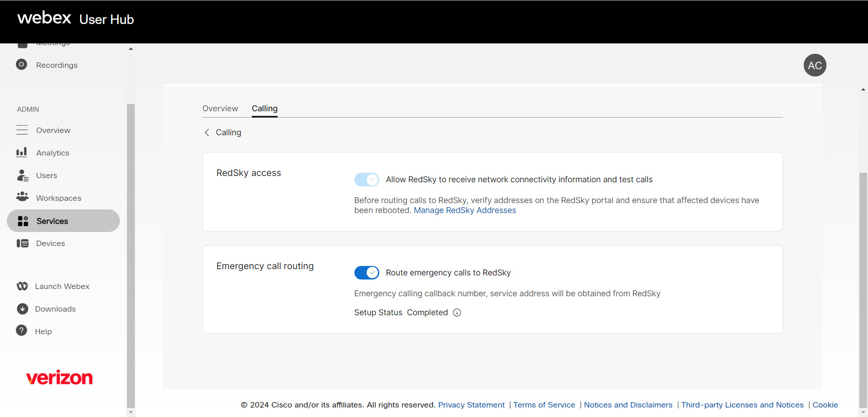Toggle Allow RedSky to receive network information
The width and height of the screenshot is (868, 417).
pos(367,180)
